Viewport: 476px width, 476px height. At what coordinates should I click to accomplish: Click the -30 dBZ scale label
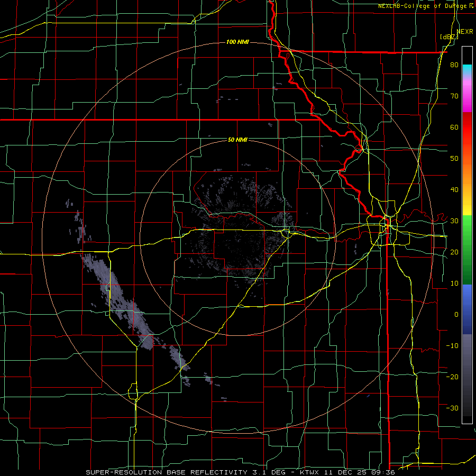point(452,408)
